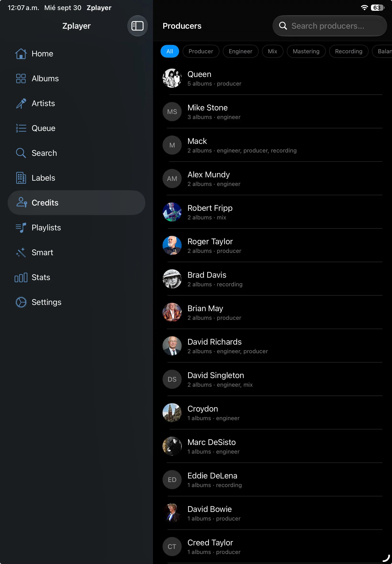Go to Queue label in sidebar
The height and width of the screenshot is (564, 392).
(x=44, y=128)
